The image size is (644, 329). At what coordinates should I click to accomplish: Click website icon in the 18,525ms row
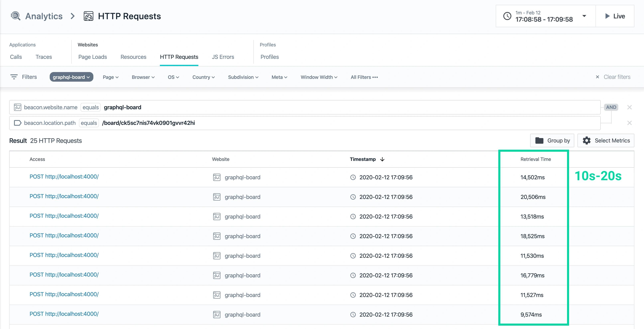pos(217,236)
